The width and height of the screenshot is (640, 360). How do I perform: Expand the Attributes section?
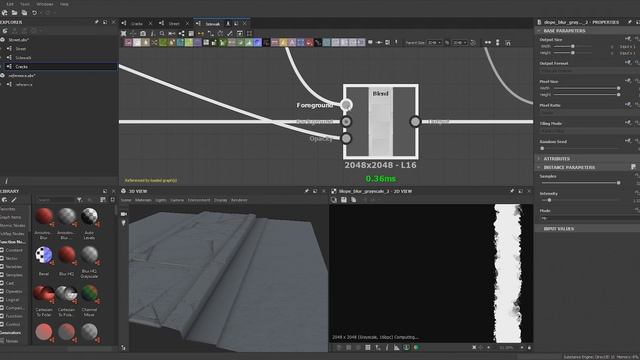click(x=539, y=159)
